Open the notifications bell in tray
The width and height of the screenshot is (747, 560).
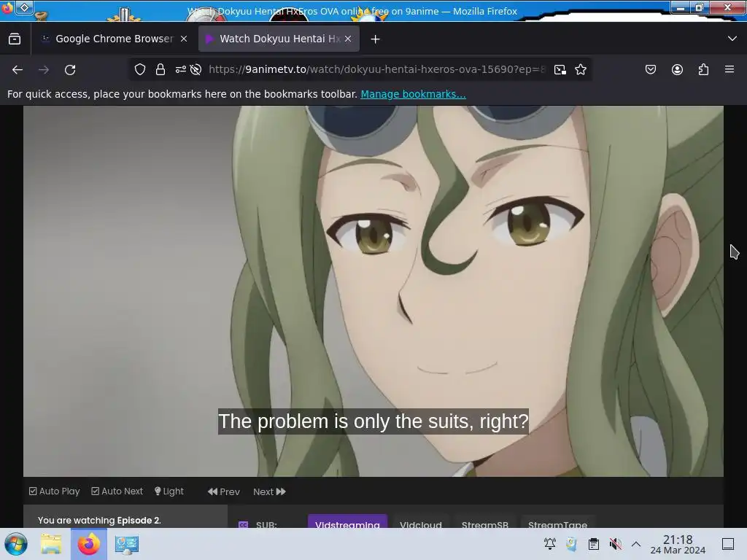pos(550,543)
